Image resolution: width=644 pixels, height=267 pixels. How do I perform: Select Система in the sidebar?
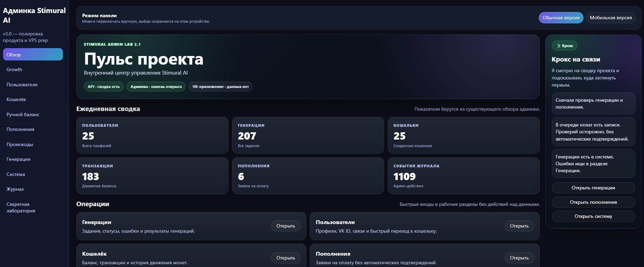point(33,174)
